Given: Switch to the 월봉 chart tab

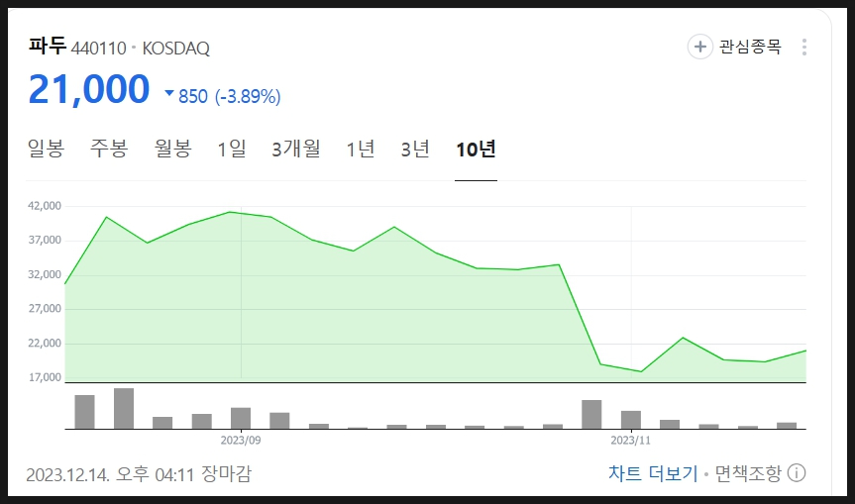Looking at the screenshot, I should (x=172, y=149).
